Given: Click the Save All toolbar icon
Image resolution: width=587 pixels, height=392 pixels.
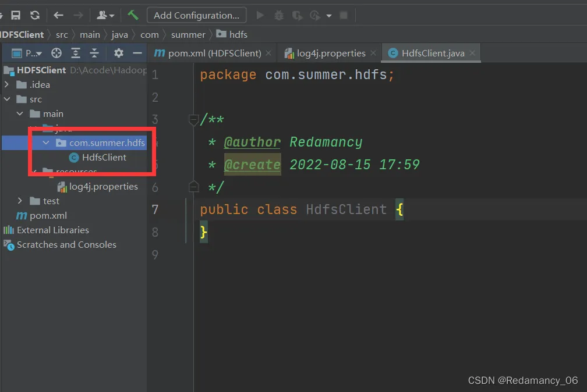Looking at the screenshot, I should 16,15.
